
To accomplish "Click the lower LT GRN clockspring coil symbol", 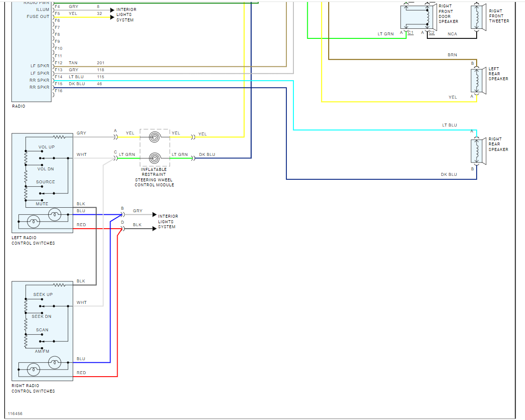I will 154,158.
